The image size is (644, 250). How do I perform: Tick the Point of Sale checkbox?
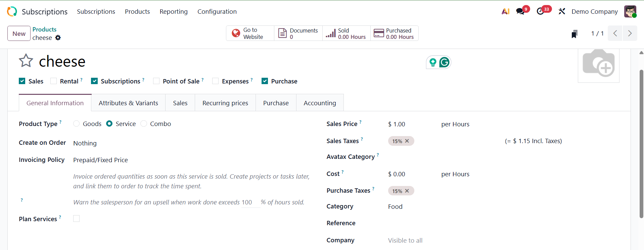pyautogui.click(x=156, y=81)
